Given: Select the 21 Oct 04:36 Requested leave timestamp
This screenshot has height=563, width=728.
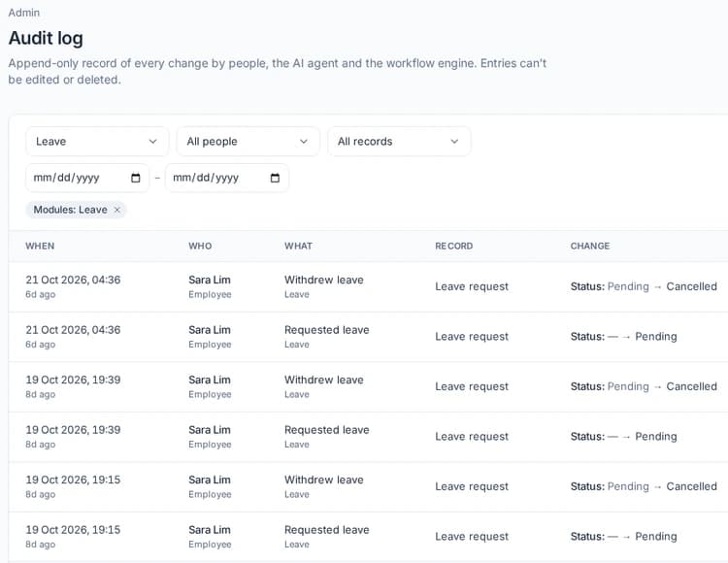Looking at the screenshot, I should point(73,330).
